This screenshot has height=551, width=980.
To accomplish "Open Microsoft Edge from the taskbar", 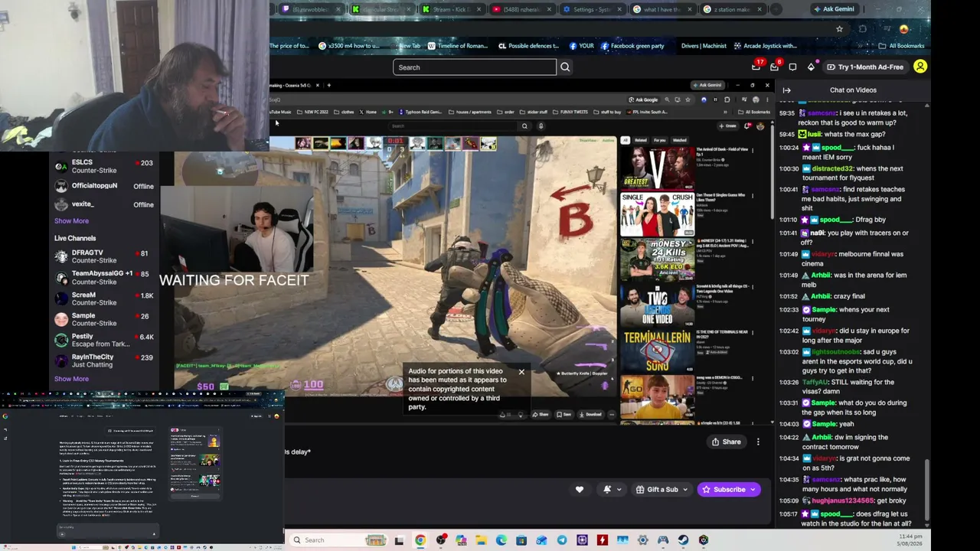I will tap(501, 540).
